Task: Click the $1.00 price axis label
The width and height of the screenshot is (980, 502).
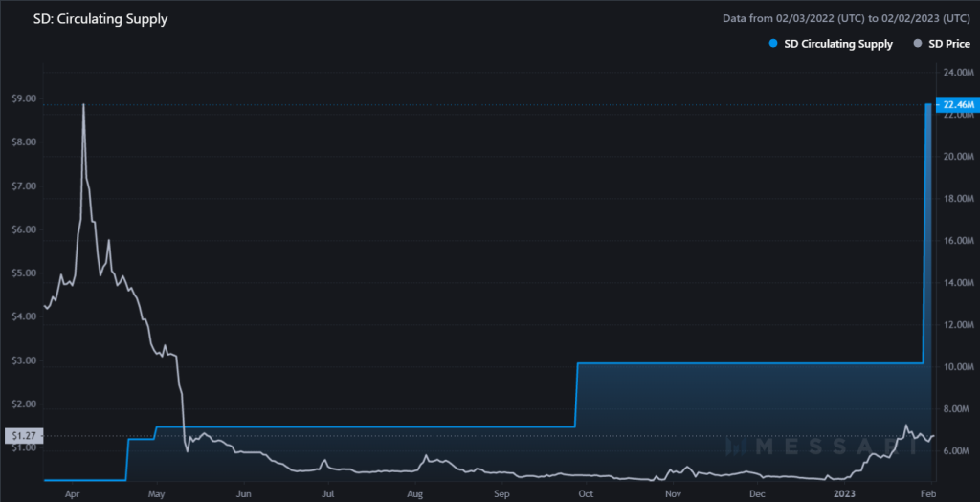Action: [x=24, y=447]
